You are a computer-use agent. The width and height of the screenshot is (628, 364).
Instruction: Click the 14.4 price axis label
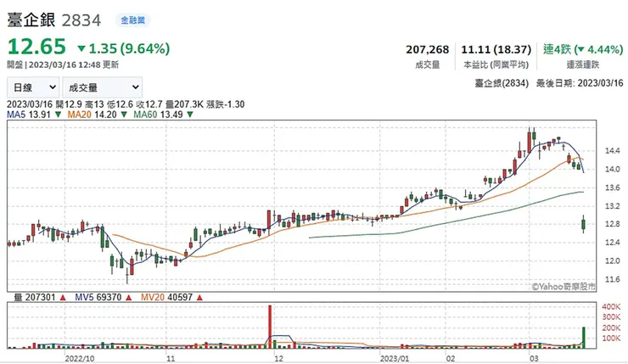613,151
